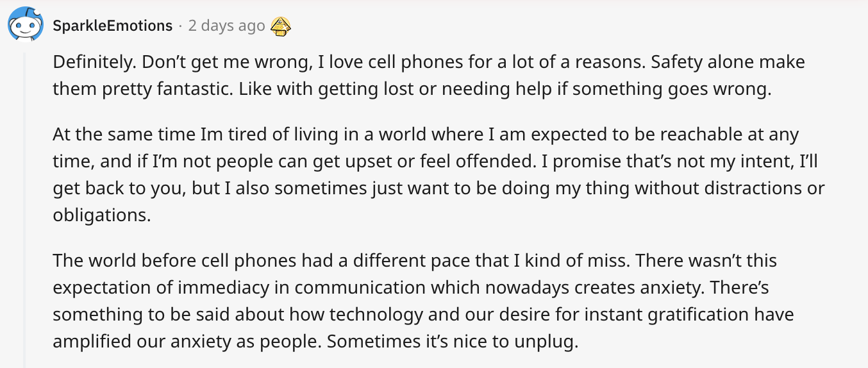
Task: Click the SparkleEmotions Snoo avatar
Action: [x=25, y=25]
